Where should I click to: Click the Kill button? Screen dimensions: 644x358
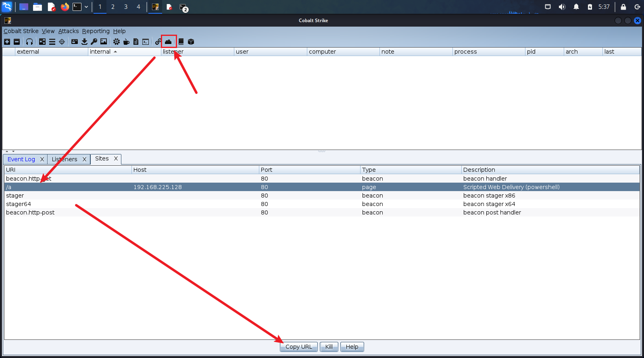click(329, 347)
